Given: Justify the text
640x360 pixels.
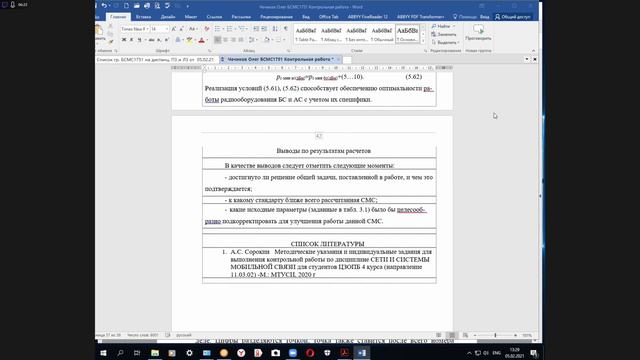Looking at the screenshot, I should coord(241,40).
